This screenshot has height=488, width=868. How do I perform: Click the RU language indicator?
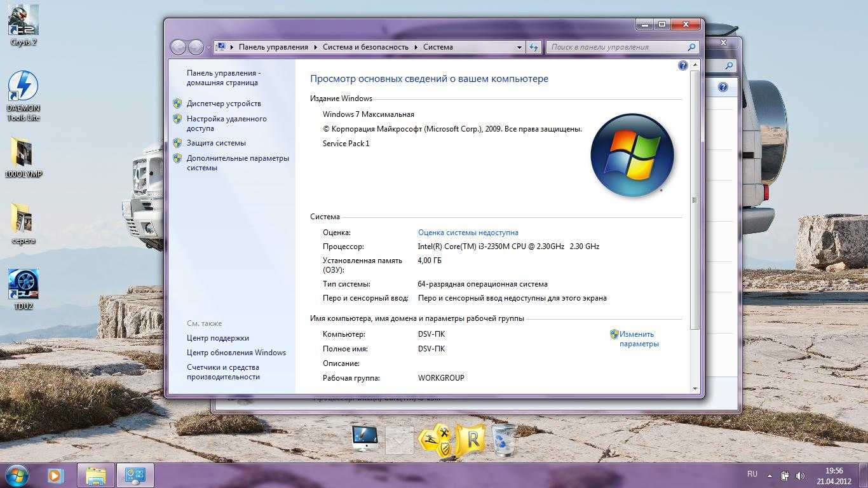pos(752,474)
